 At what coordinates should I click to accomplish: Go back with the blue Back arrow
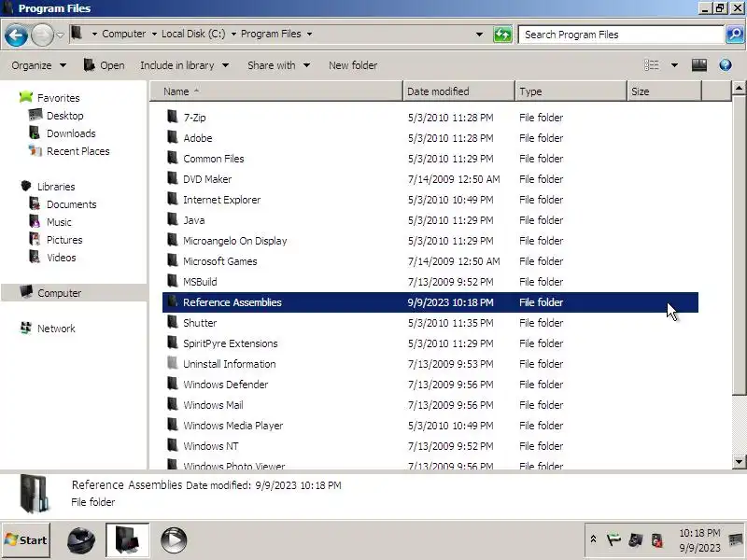pos(16,35)
